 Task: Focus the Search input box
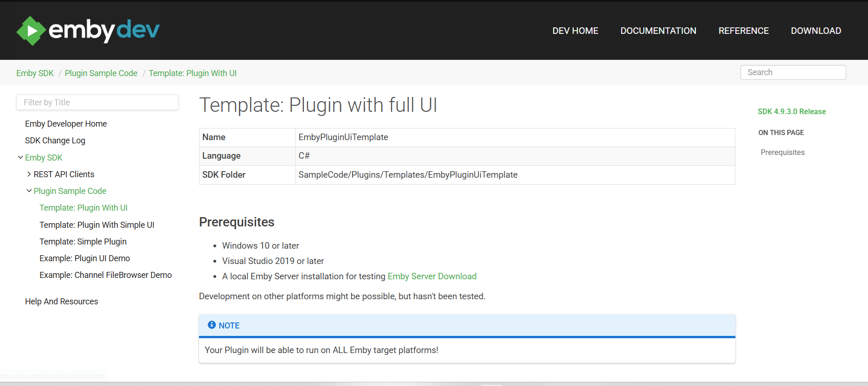(793, 72)
